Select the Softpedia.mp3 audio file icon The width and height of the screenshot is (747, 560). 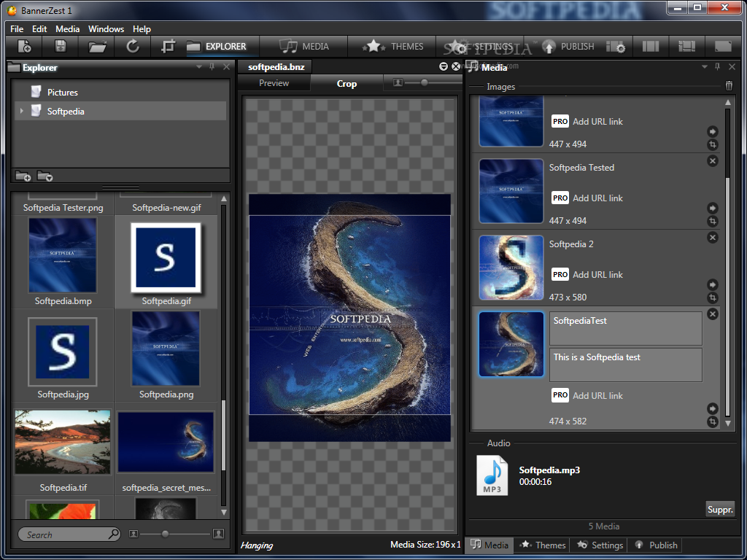492,475
